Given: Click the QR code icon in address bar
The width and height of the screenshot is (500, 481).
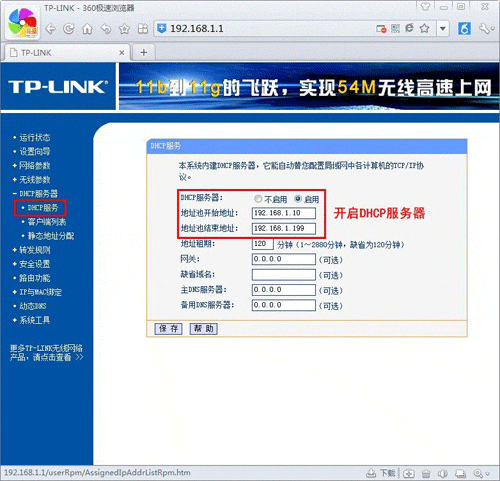Looking at the screenshot, I should pos(396,28).
